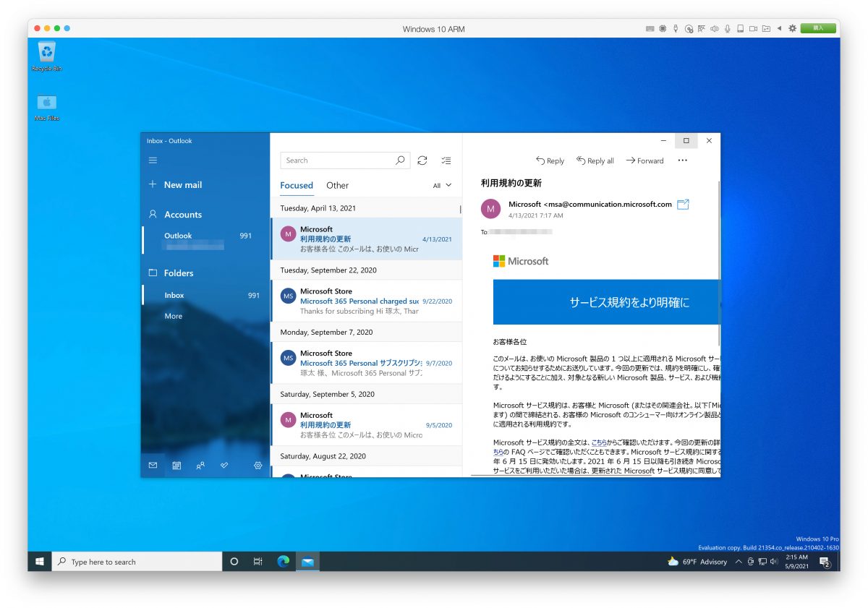
Task: Open Task View on the taskbar
Action: point(258,562)
